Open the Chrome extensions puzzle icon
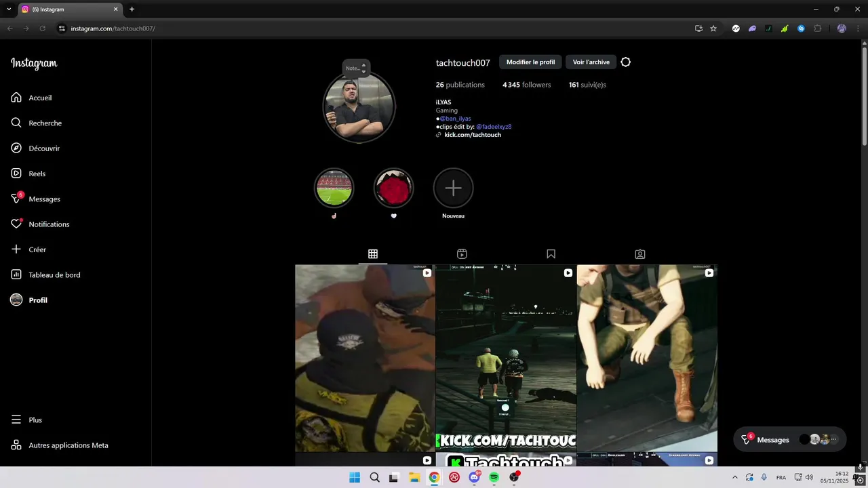This screenshot has width=868, height=488. (817, 28)
